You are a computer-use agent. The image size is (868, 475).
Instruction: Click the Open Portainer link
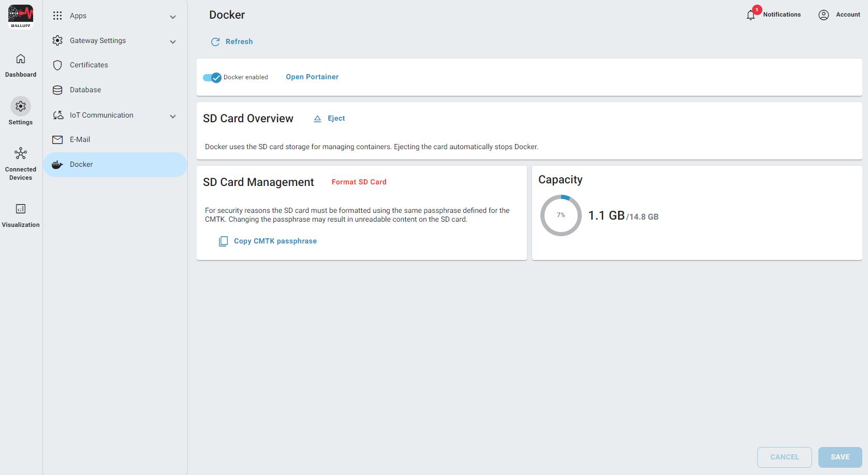click(312, 77)
